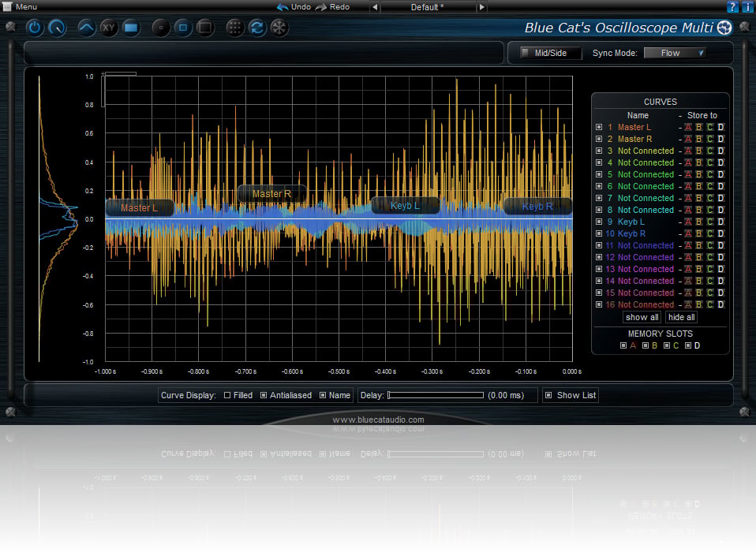This screenshot has height=552, width=756.
Task: Toggle the Mid/Side switch
Action: 551,53
